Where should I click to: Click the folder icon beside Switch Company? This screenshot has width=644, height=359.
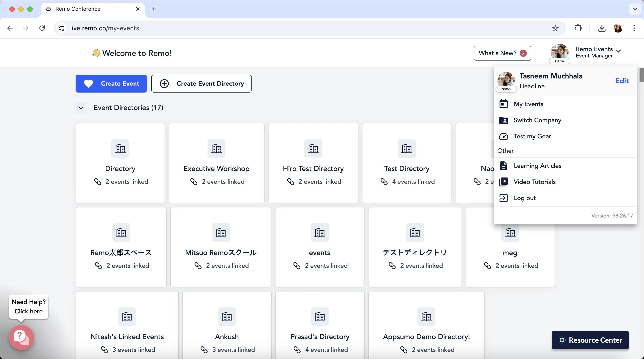(504, 120)
